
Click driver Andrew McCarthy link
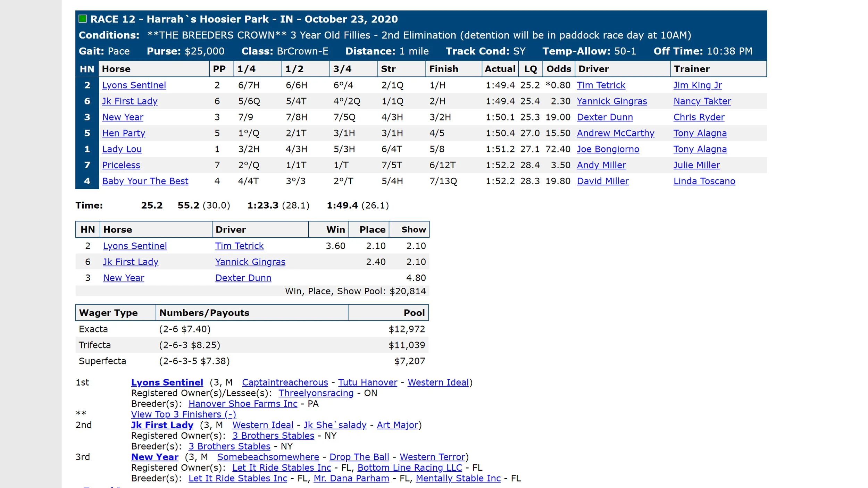pos(615,133)
